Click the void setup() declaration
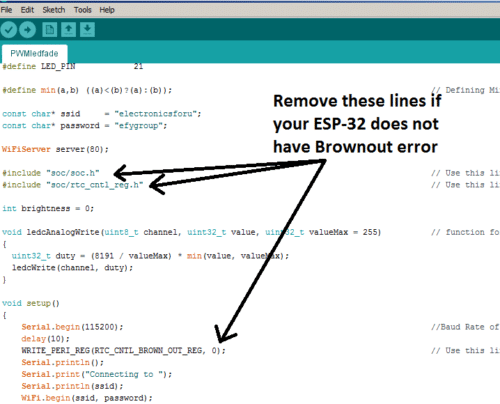 point(31,303)
